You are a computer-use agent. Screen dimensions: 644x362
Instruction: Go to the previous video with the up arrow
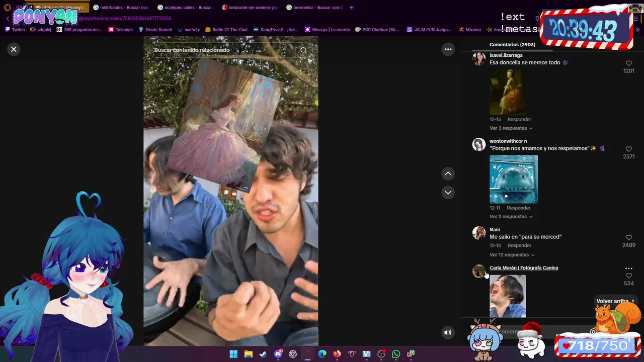(448, 173)
